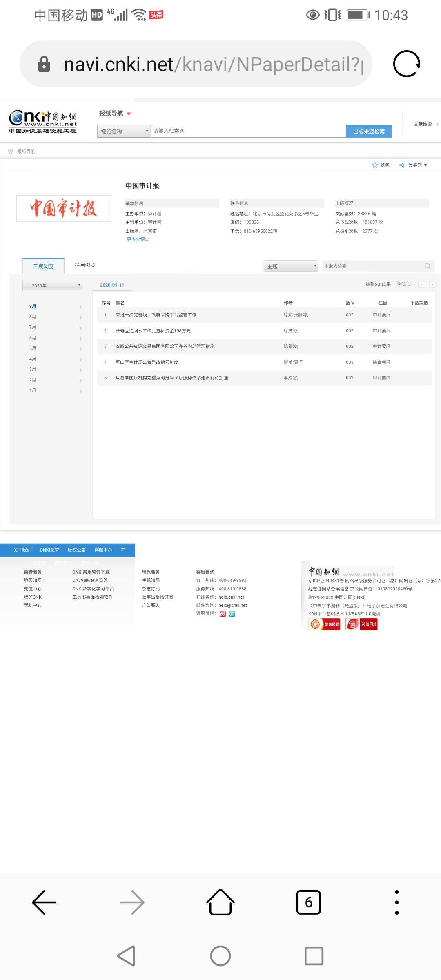
Task: Open the 杂志订阅 link
Action: (151, 589)
